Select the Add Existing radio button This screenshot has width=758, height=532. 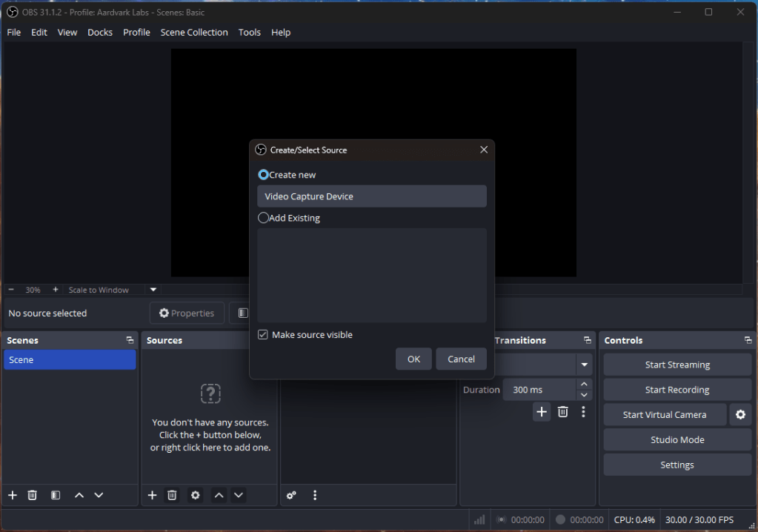263,218
